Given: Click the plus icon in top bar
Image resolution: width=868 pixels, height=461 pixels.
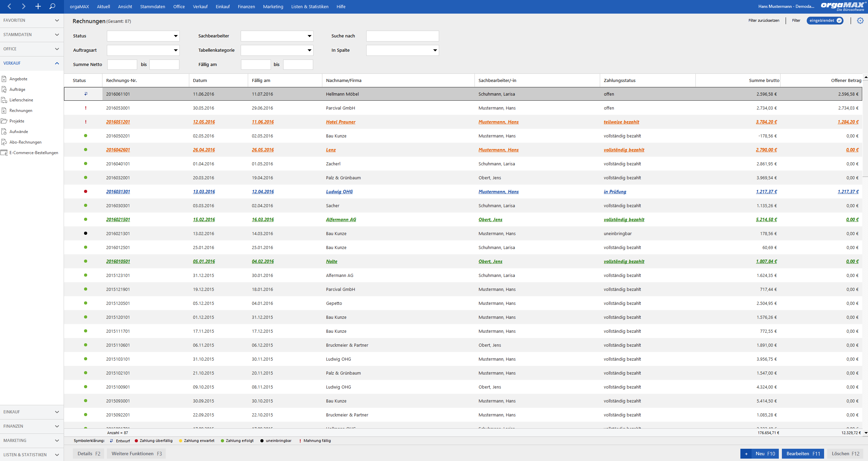Looking at the screenshot, I should (38, 6).
